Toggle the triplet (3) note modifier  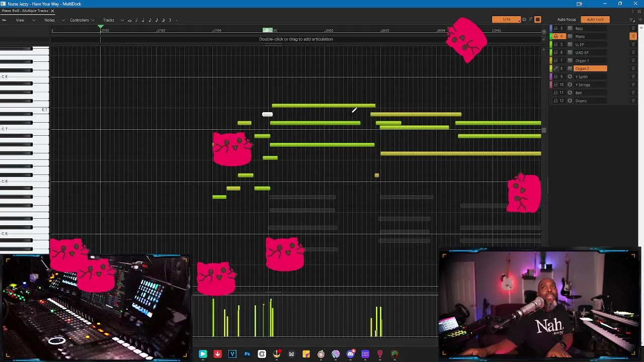click(170, 20)
